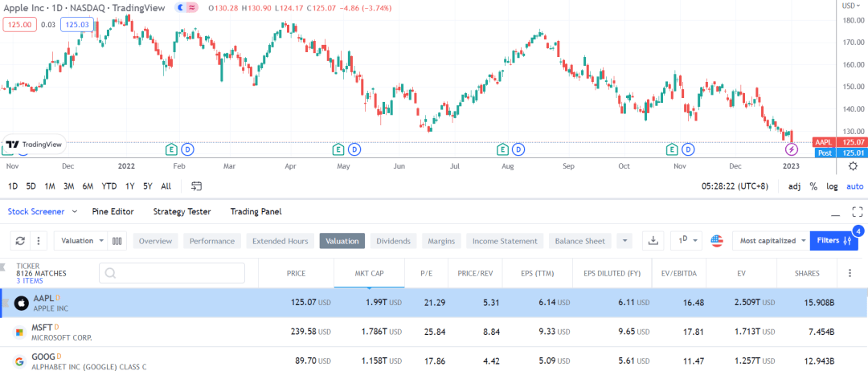Toggle the adj price adjustment
The image size is (868, 371).
click(794, 186)
